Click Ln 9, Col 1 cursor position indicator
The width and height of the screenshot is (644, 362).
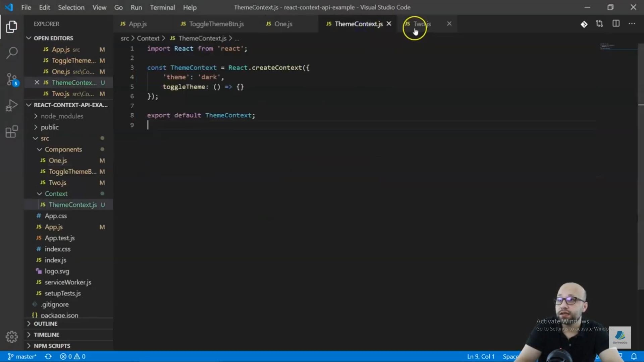pyautogui.click(x=481, y=356)
